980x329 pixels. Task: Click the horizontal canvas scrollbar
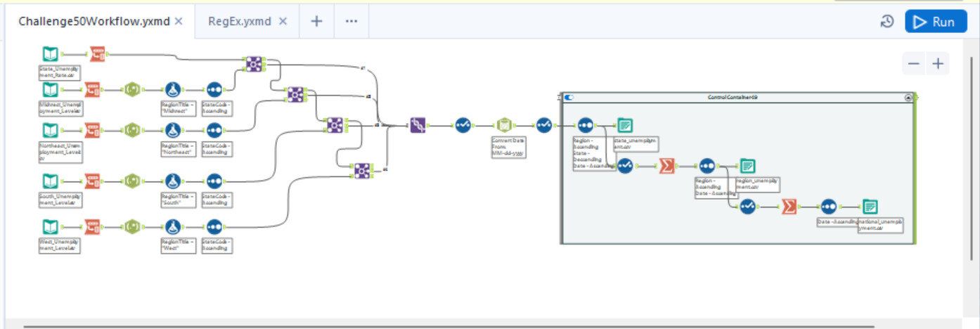(450, 326)
